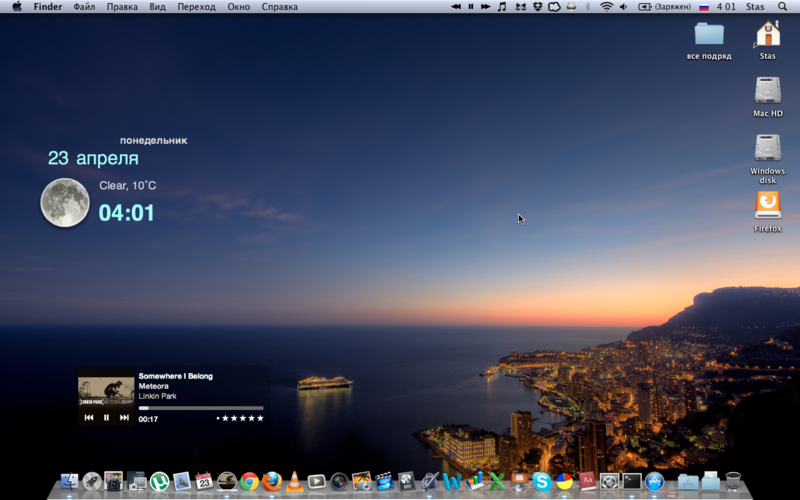
Task: Open Dictionary from the Dock
Action: pyautogui.click(x=587, y=481)
